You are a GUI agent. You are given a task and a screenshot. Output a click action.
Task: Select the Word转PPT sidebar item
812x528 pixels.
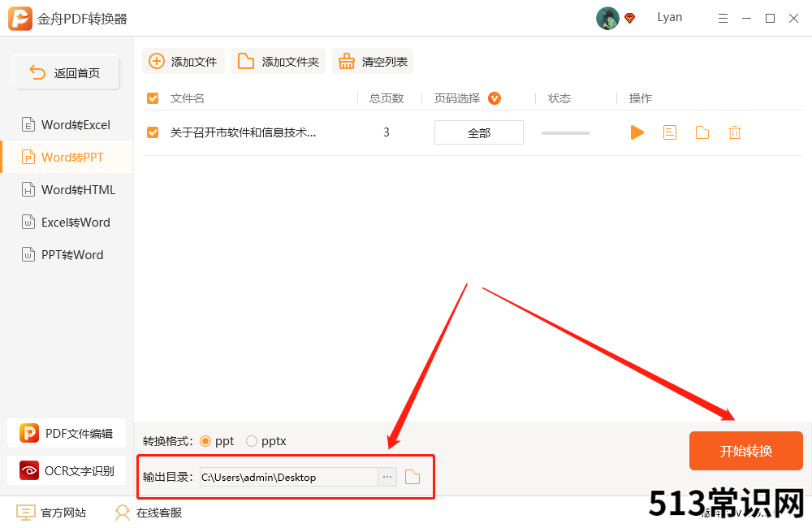coord(67,157)
